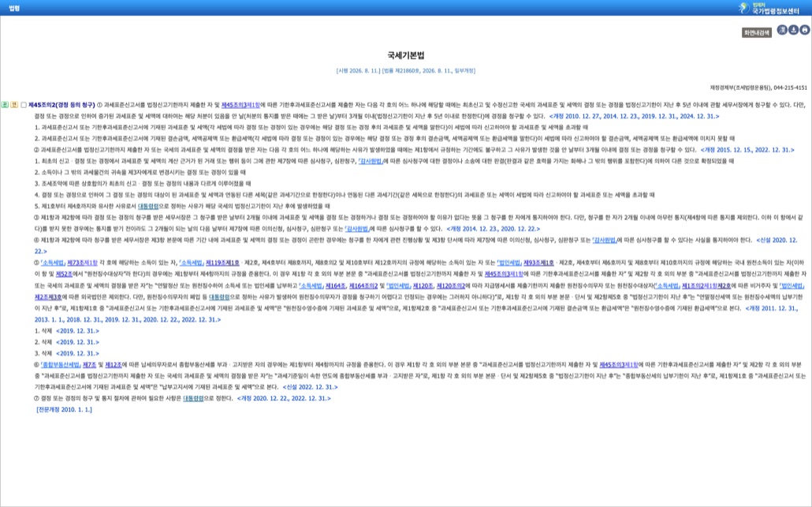Click the Hanja (漢) conversion icon
The width and height of the screenshot is (812, 507).
point(782,30)
